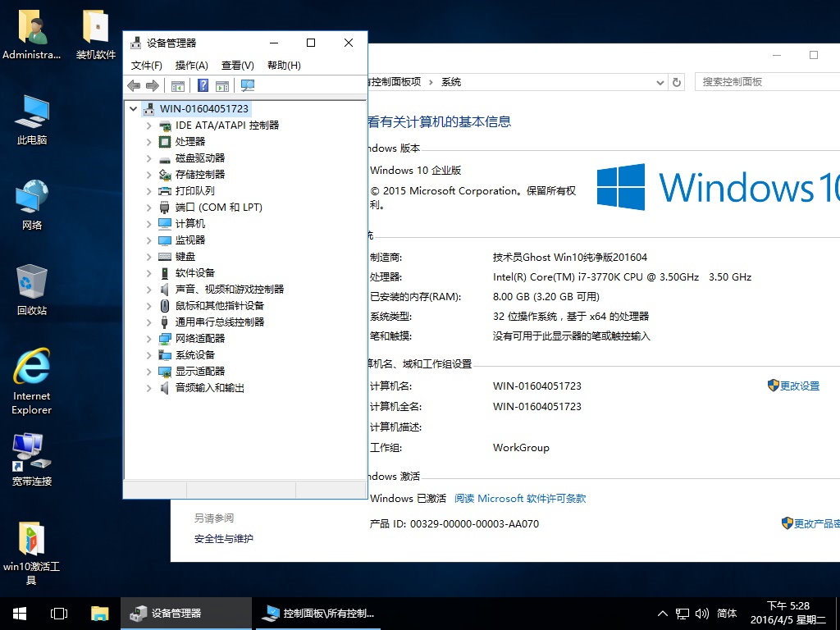Expand the 打印队列 device category
Screen dimensions: 840x630
[x=149, y=191]
